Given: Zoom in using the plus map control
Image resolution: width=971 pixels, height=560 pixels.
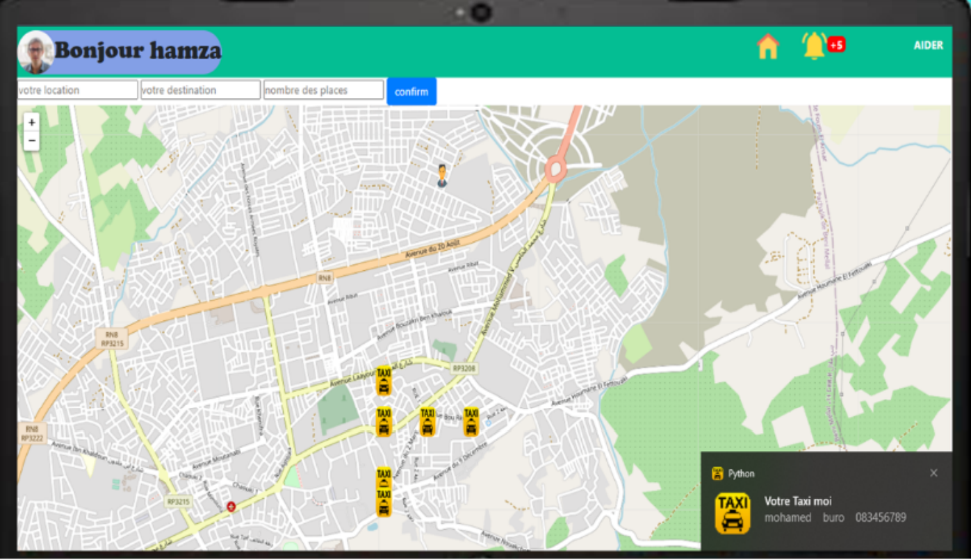Looking at the screenshot, I should tap(31, 122).
